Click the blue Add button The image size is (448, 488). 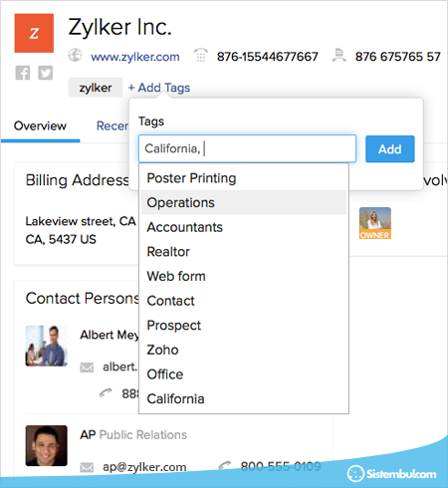point(390,149)
